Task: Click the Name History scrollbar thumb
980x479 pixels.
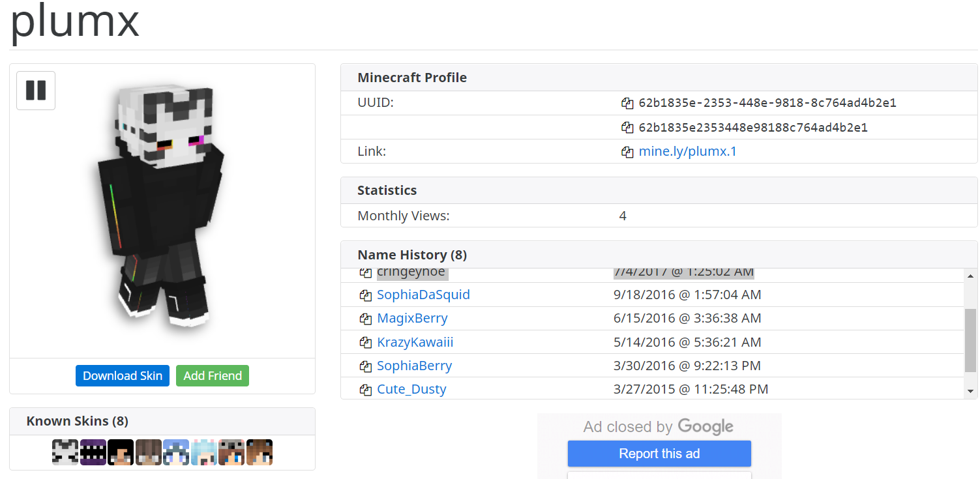Action: (x=971, y=339)
